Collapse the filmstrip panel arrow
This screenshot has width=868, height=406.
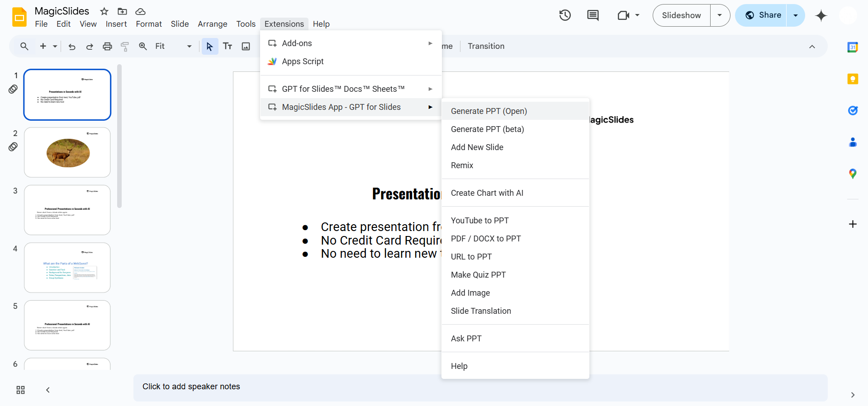[x=48, y=390]
